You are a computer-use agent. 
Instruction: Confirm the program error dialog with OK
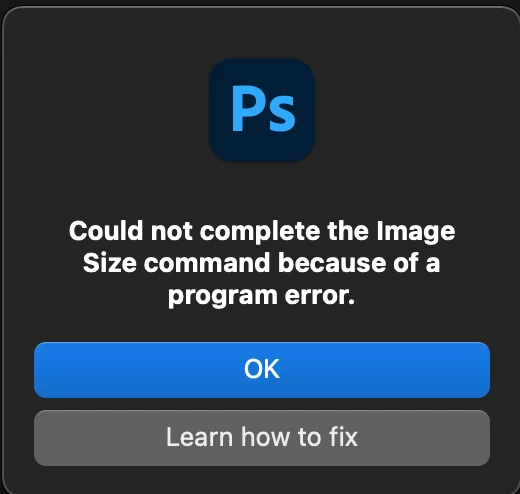click(x=262, y=370)
